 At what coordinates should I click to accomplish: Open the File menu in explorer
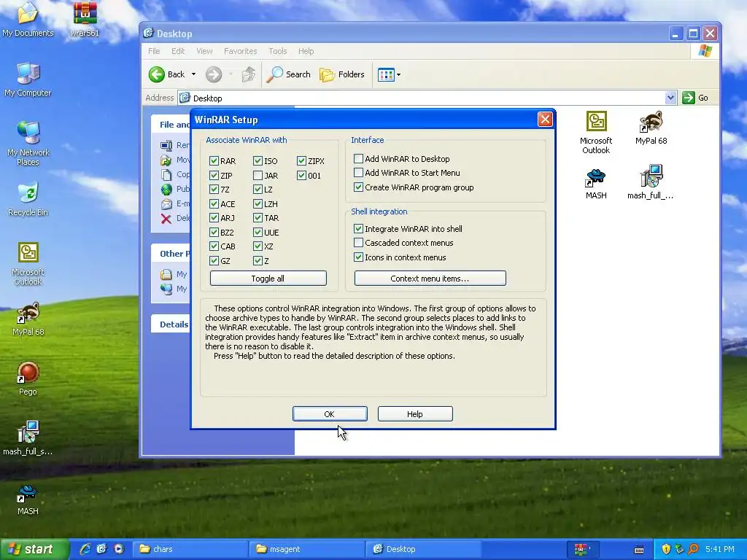[154, 51]
